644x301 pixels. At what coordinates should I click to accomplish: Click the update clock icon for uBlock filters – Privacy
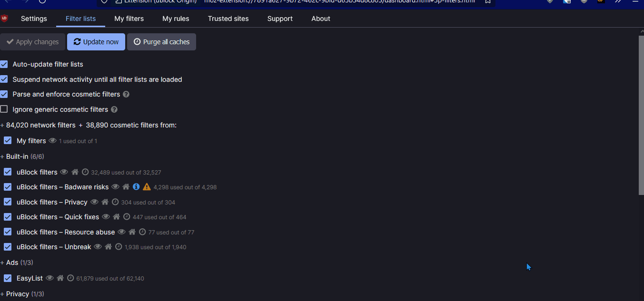[x=115, y=202]
